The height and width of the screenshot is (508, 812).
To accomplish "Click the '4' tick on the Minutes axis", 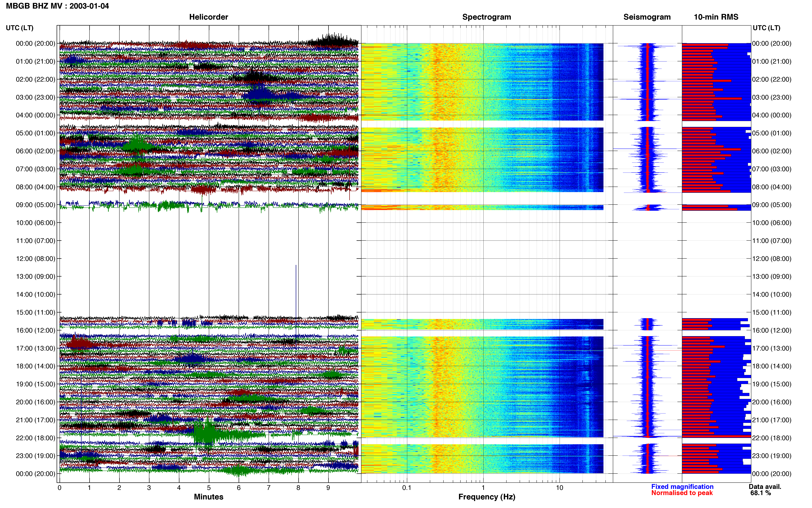I will point(179,488).
